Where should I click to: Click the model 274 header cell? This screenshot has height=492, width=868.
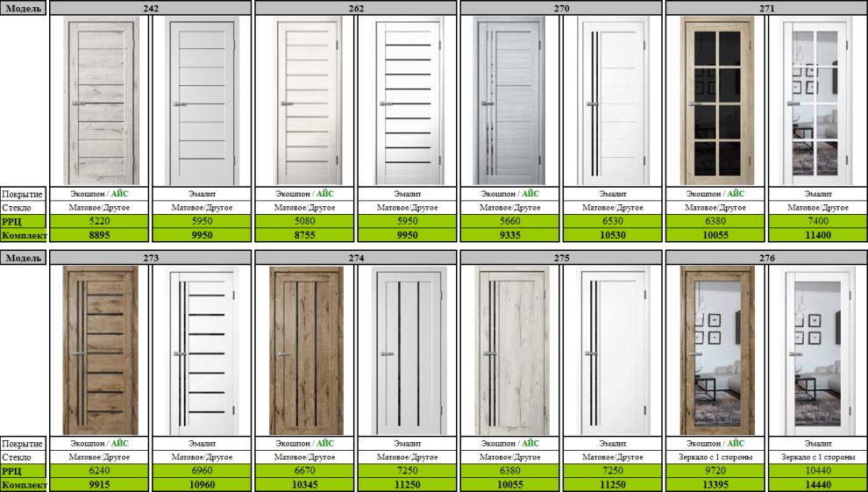click(356, 258)
